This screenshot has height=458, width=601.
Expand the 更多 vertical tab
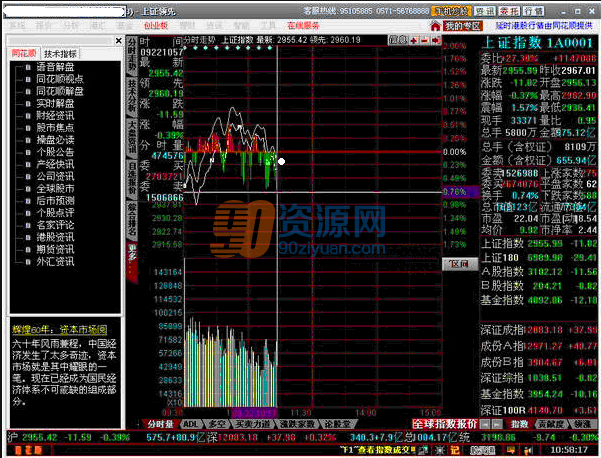pyautogui.click(x=132, y=261)
